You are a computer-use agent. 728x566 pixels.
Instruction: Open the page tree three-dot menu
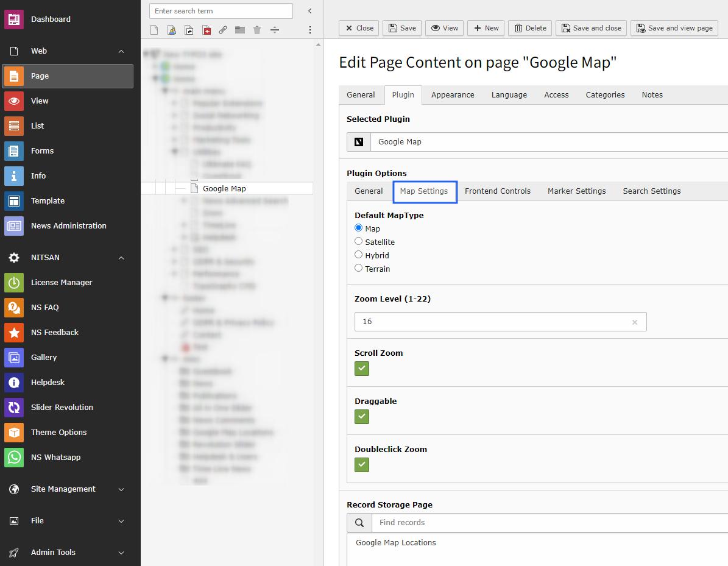(x=310, y=30)
